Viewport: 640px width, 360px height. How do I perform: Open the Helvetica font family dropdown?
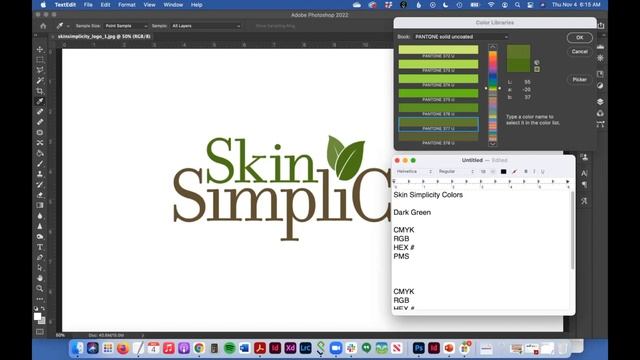(414, 171)
